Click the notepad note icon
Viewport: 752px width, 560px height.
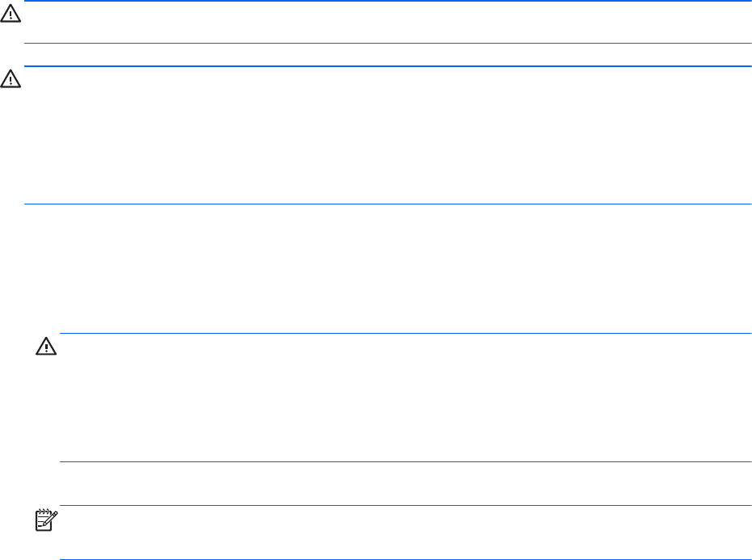(46, 518)
